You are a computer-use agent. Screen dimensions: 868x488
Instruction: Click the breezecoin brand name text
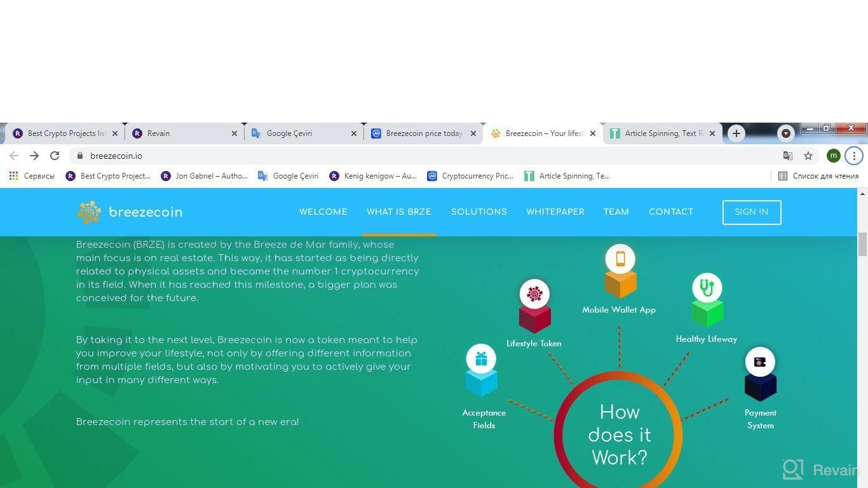point(146,212)
